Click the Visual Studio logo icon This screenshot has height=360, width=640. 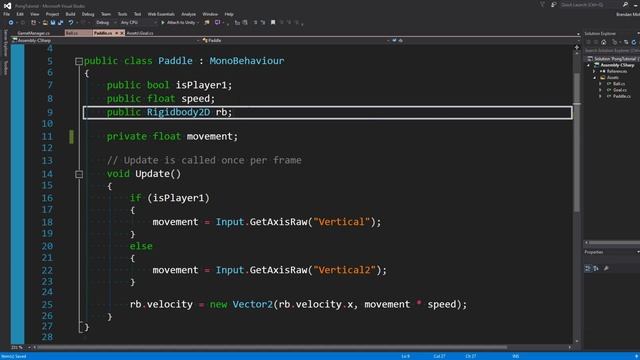click(7, 5)
